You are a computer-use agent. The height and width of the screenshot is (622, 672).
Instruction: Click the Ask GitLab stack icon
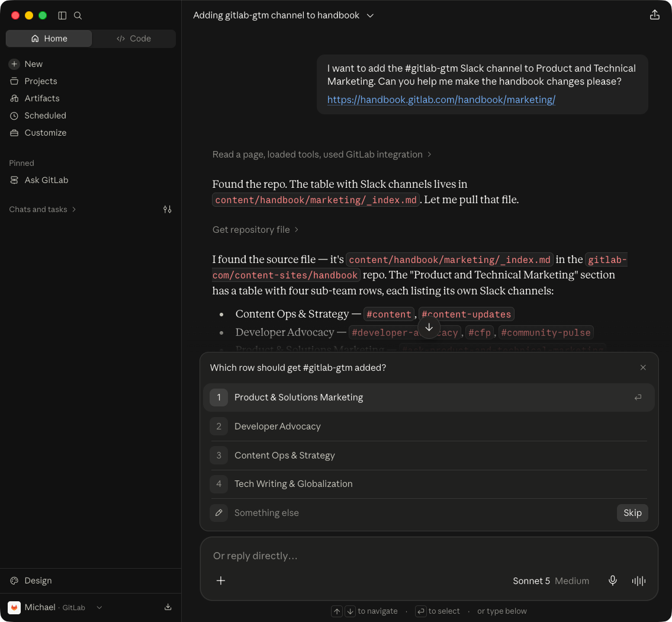point(14,180)
